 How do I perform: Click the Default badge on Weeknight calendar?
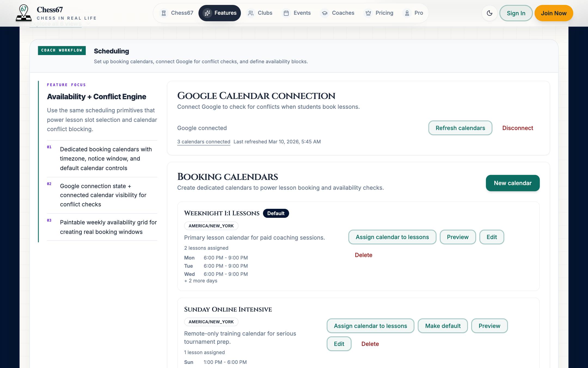pyautogui.click(x=276, y=213)
